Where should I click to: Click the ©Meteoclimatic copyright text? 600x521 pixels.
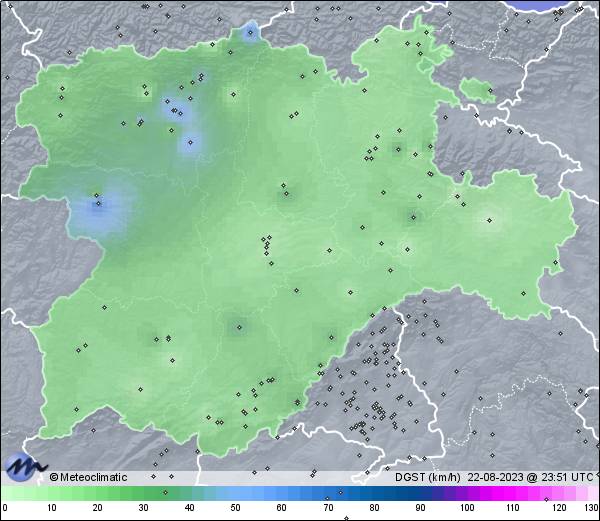(x=88, y=477)
